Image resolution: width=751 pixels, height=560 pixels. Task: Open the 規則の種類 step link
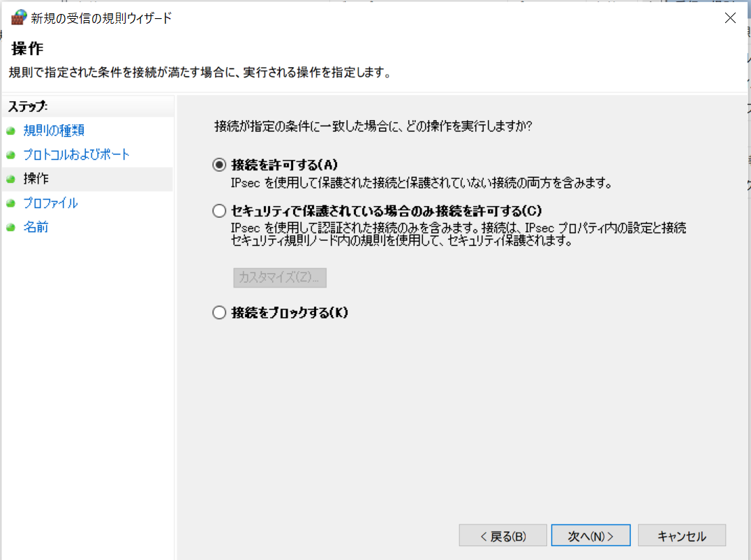pos(54,131)
